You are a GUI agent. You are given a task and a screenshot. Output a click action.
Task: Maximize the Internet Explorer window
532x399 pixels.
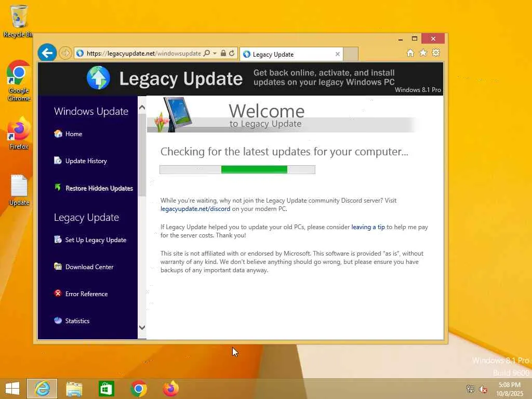pyautogui.click(x=414, y=38)
